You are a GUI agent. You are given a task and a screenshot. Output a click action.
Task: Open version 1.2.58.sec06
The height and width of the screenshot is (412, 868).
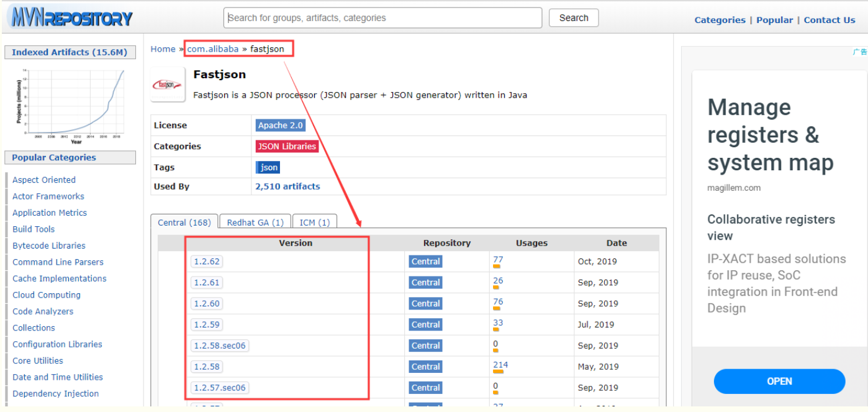click(220, 346)
